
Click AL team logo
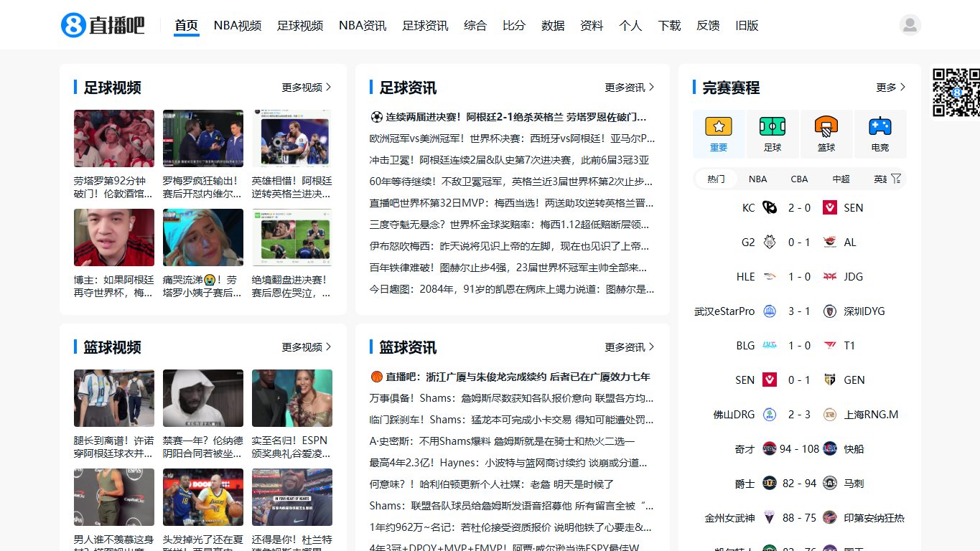830,242
